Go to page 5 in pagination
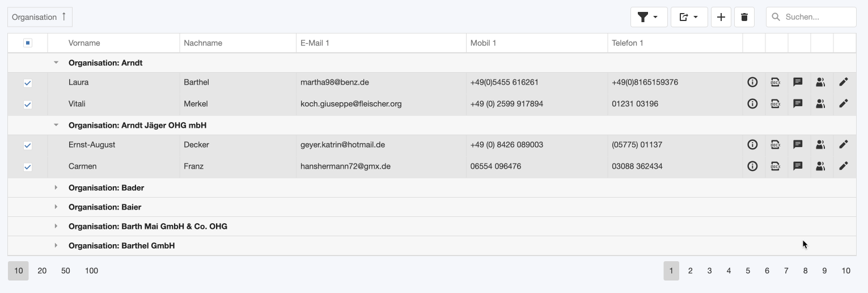The image size is (868, 293). (x=748, y=271)
